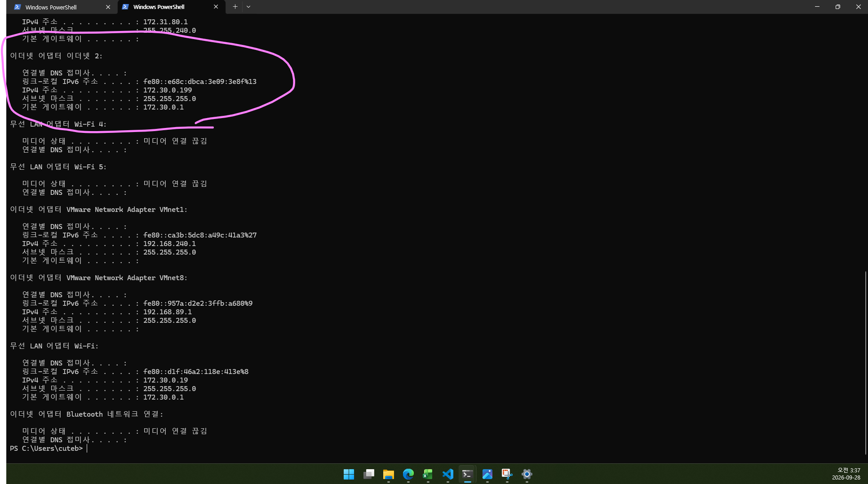Click the PowerShell icon on the first tab
868x484 pixels.
point(18,7)
